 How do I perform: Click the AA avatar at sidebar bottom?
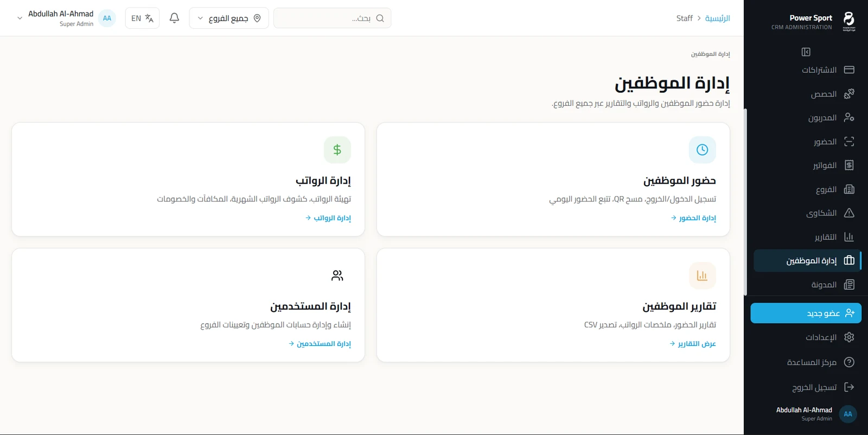(x=848, y=414)
